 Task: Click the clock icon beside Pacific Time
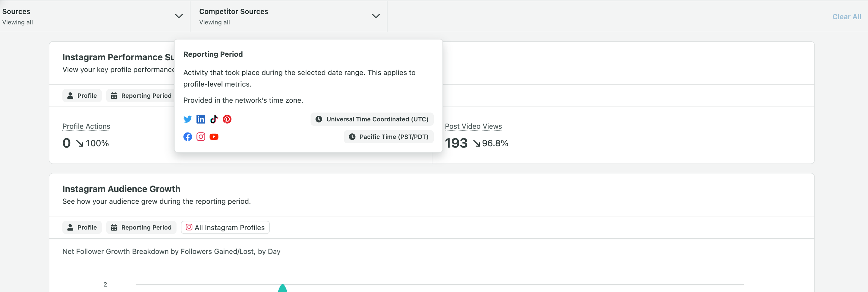click(x=352, y=137)
